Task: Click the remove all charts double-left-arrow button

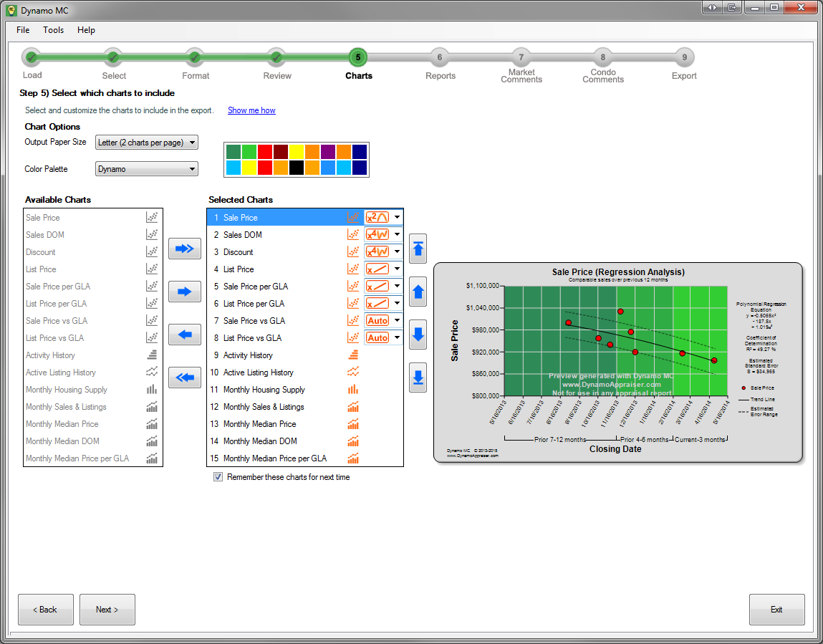Action: pos(184,378)
